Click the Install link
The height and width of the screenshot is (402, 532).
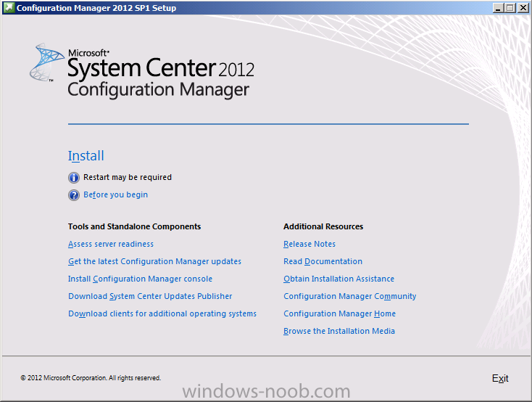pyautogui.click(x=86, y=156)
